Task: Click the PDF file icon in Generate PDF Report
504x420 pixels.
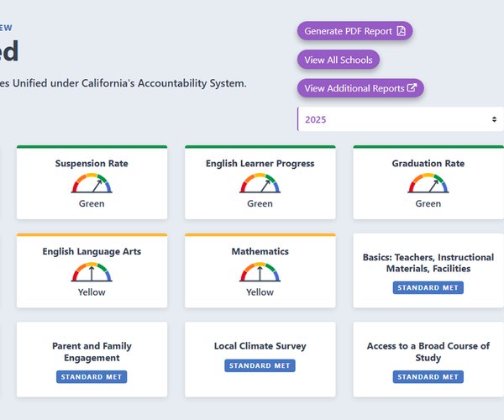Action: pos(402,31)
